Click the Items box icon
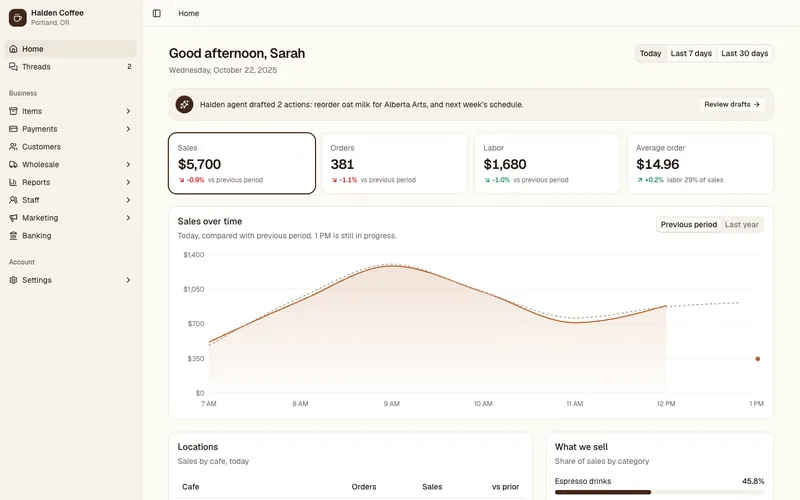The image size is (800, 500). pos(13,111)
